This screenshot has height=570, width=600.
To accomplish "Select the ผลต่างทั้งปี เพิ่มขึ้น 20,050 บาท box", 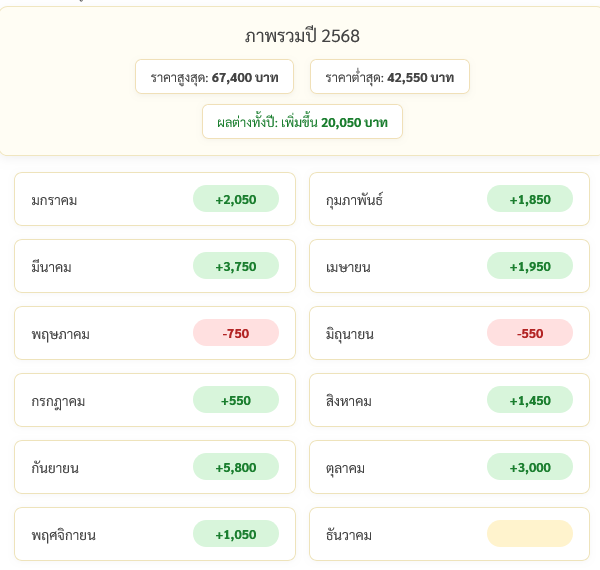I will 302,122.
